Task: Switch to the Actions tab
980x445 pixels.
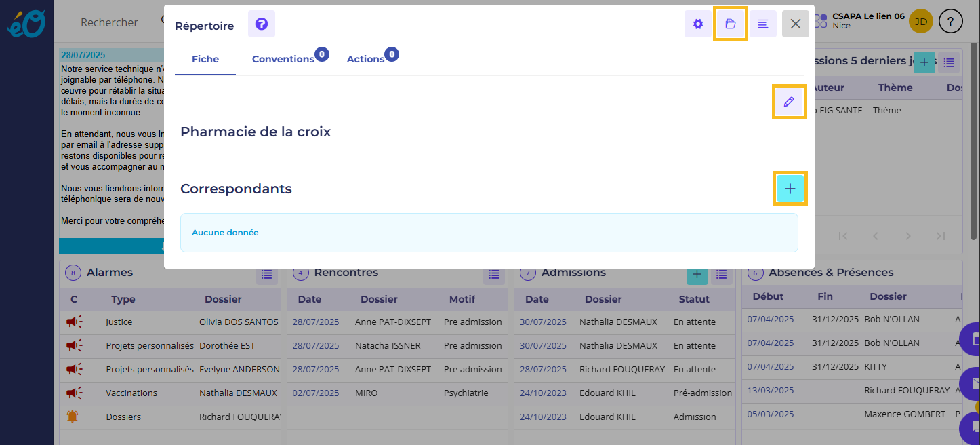Action: click(x=365, y=59)
